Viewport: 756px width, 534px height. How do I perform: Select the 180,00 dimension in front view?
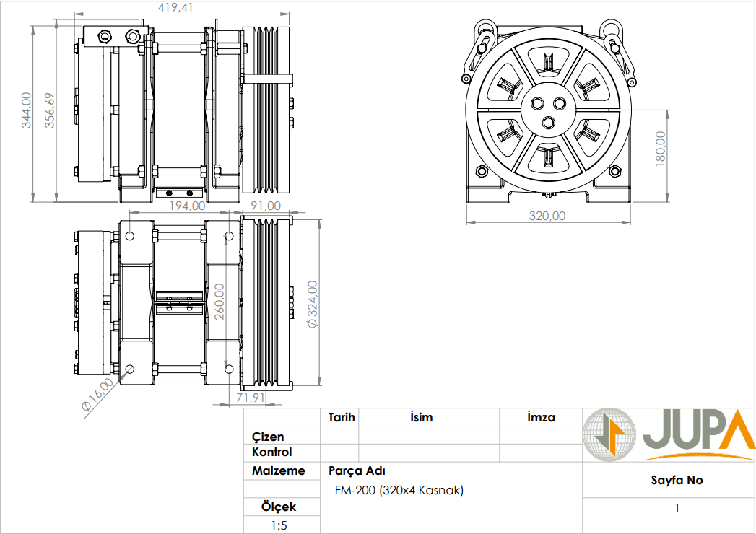click(x=660, y=149)
